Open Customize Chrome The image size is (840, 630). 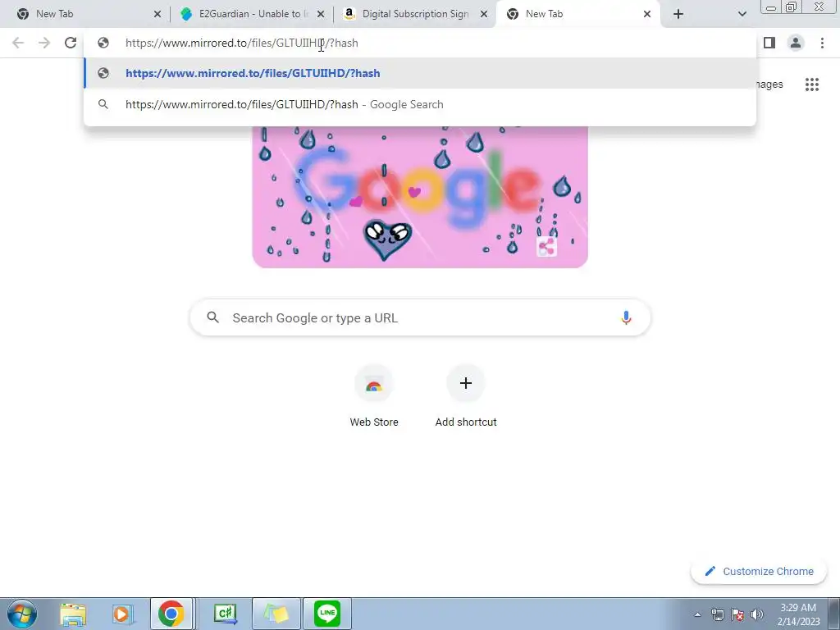tap(759, 571)
